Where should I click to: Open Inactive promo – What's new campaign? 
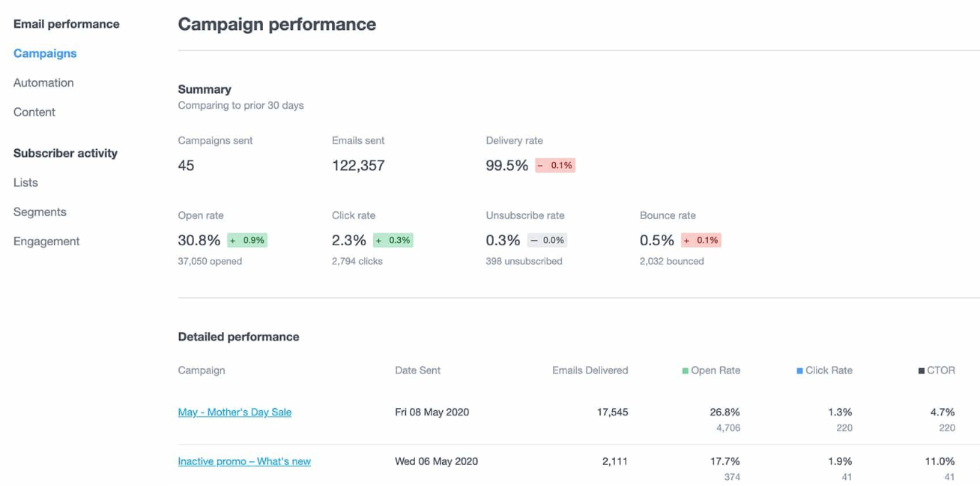point(244,461)
